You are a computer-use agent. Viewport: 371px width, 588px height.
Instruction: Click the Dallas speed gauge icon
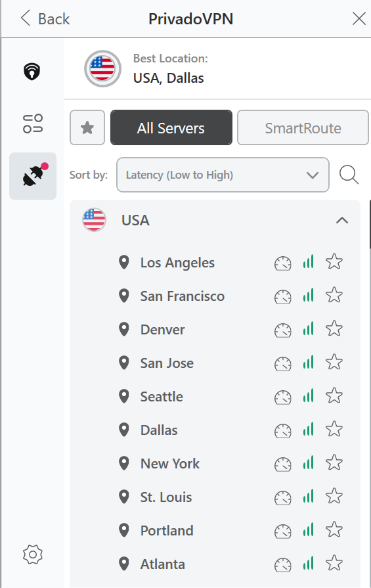283,431
